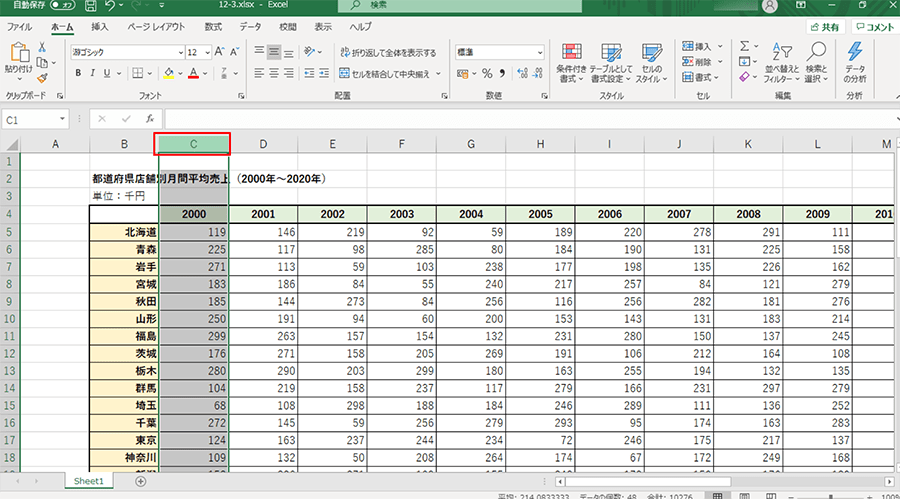Toggle Italic formatting
Viewport: 900px width, 499px height.
pos(92,74)
